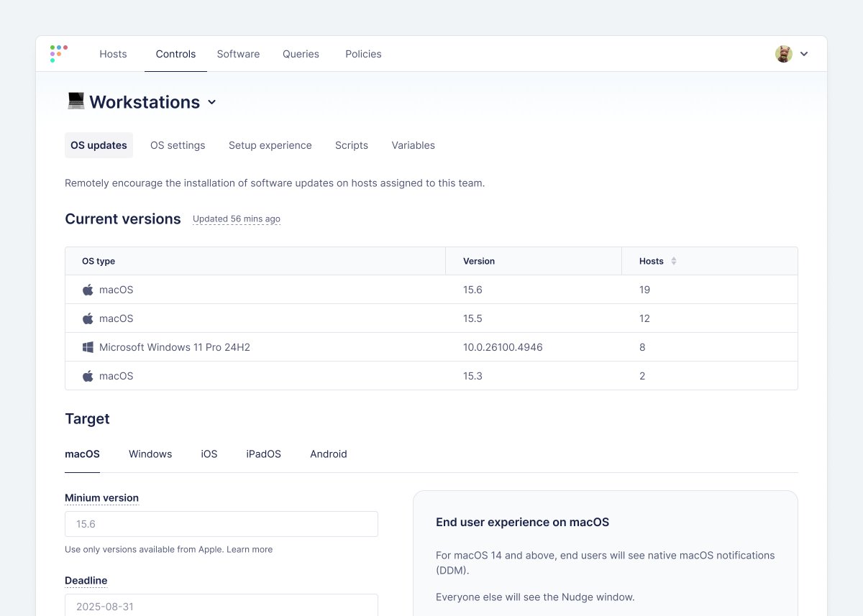
Task: Click host count 8
Action: coord(642,347)
